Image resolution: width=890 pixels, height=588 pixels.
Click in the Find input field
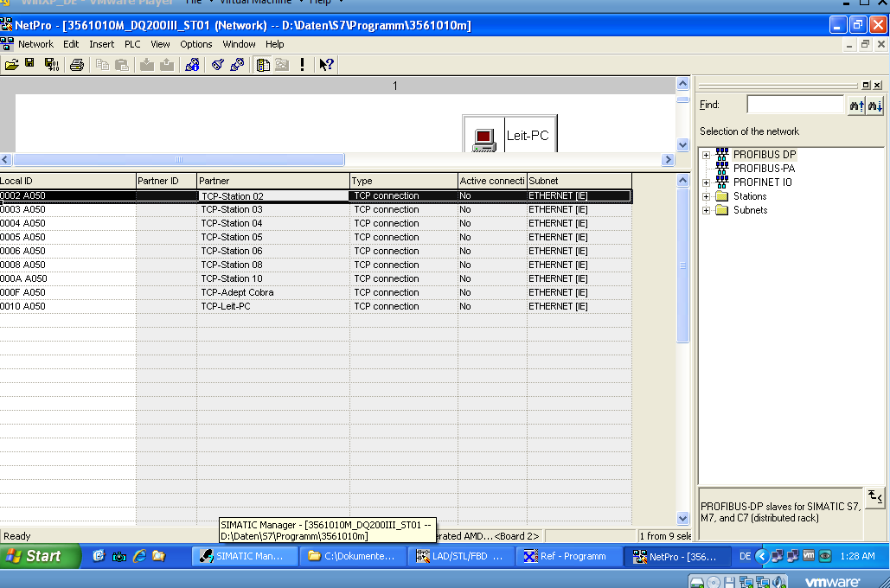coord(796,105)
